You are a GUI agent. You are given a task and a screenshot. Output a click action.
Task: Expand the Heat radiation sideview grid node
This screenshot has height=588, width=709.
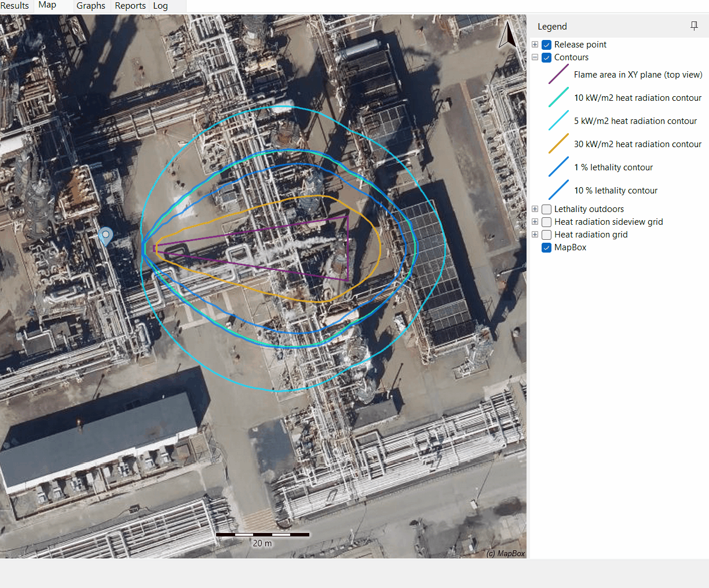pyautogui.click(x=535, y=222)
